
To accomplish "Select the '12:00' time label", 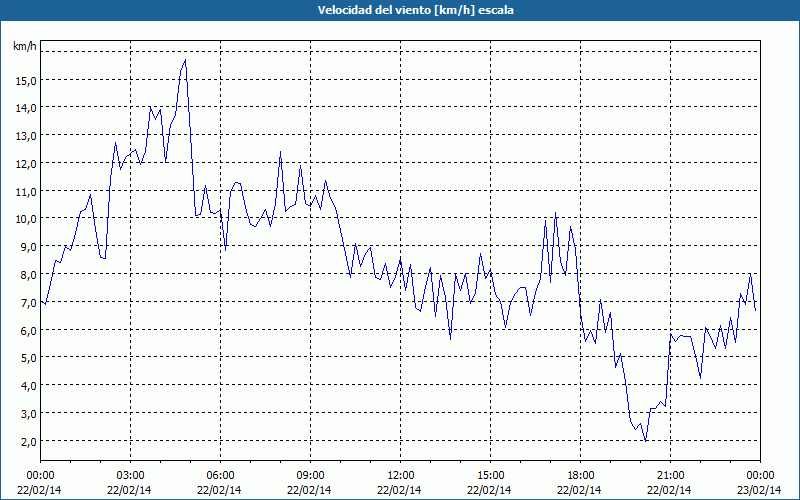I will click(x=401, y=476).
